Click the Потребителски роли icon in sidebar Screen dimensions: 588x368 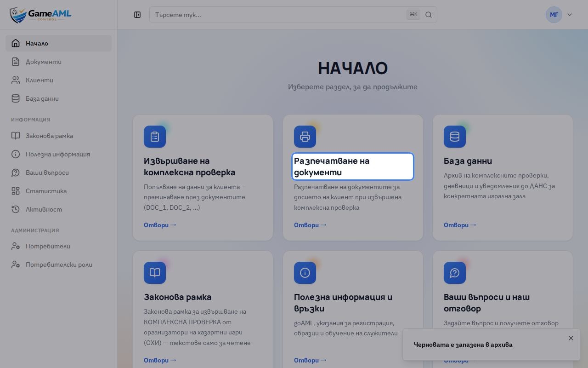click(16, 264)
